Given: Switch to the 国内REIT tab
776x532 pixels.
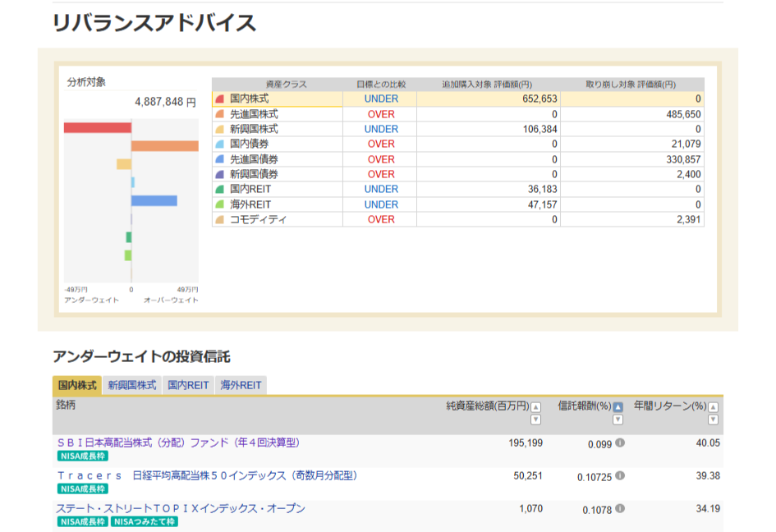Looking at the screenshot, I should coord(188,385).
